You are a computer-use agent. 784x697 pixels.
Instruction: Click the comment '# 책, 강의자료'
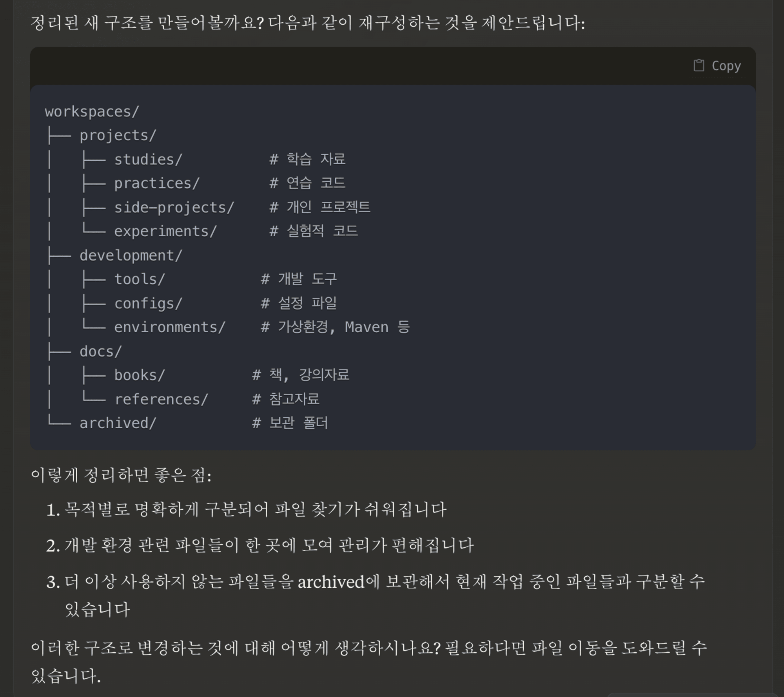300,375
